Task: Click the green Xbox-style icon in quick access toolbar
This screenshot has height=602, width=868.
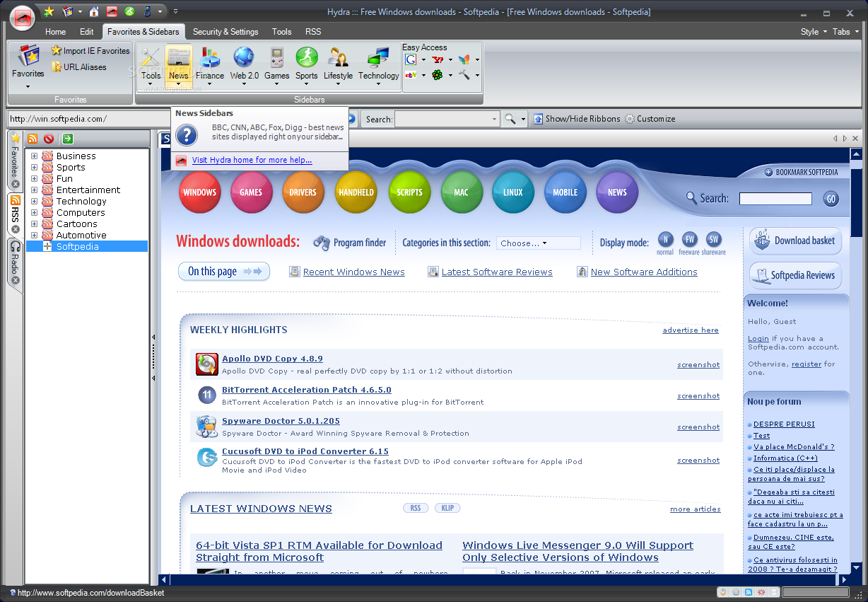Action: (129, 11)
